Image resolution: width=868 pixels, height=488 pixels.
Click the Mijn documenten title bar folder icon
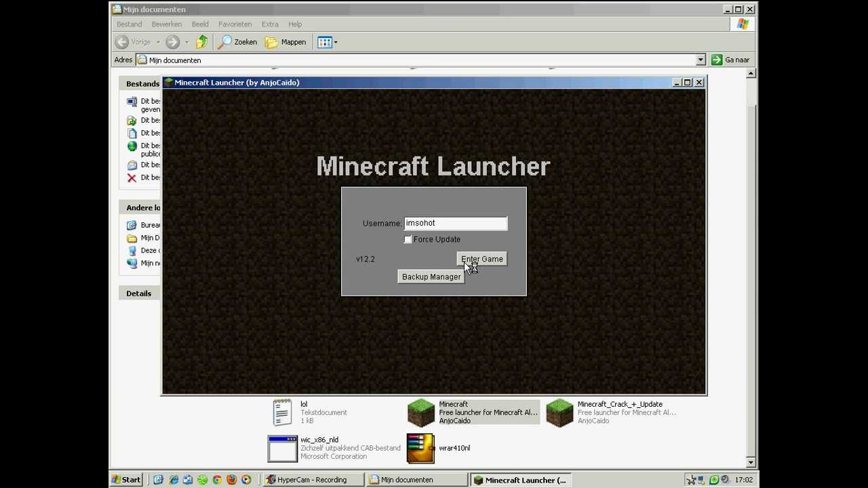(117, 9)
